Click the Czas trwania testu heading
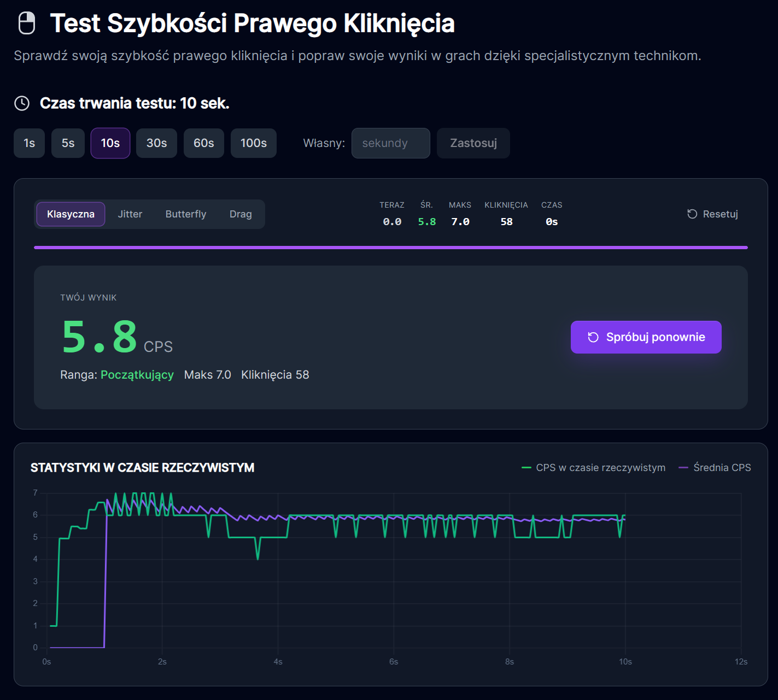778x700 pixels. (134, 103)
